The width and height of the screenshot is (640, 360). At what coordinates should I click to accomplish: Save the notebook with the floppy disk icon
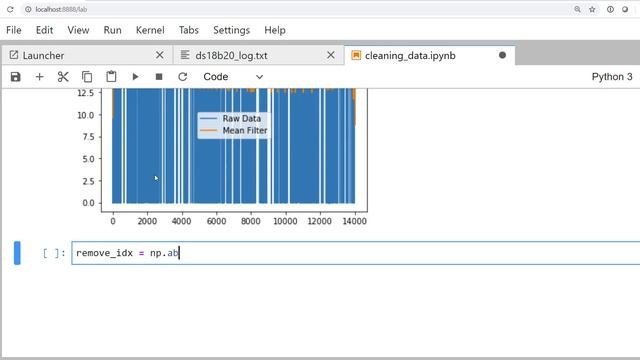pyautogui.click(x=16, y=77)
